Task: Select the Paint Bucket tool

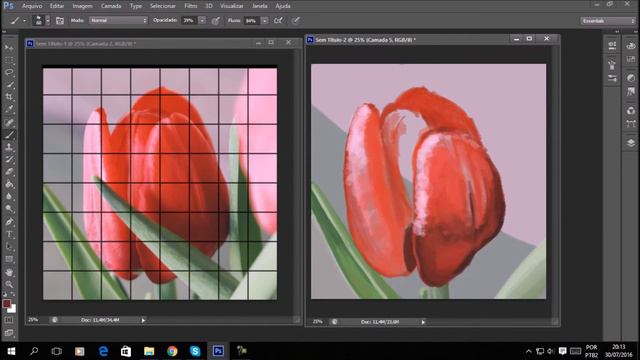Action: point(9,184)
